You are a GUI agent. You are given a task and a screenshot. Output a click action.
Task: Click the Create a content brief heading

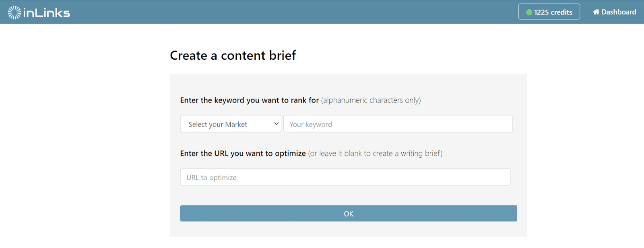pyautogui.click(x=233, y=55)
